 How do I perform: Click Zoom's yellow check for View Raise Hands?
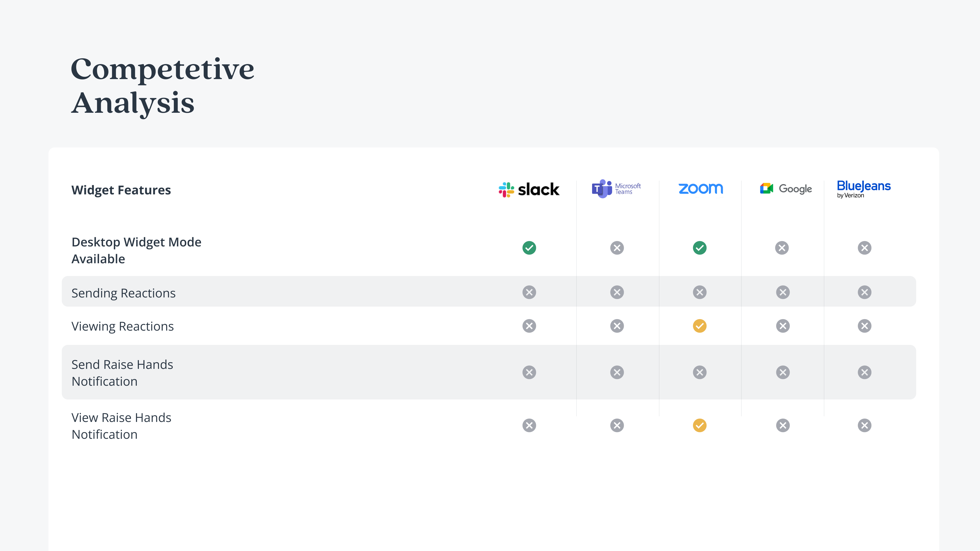(x=700, y=425)
